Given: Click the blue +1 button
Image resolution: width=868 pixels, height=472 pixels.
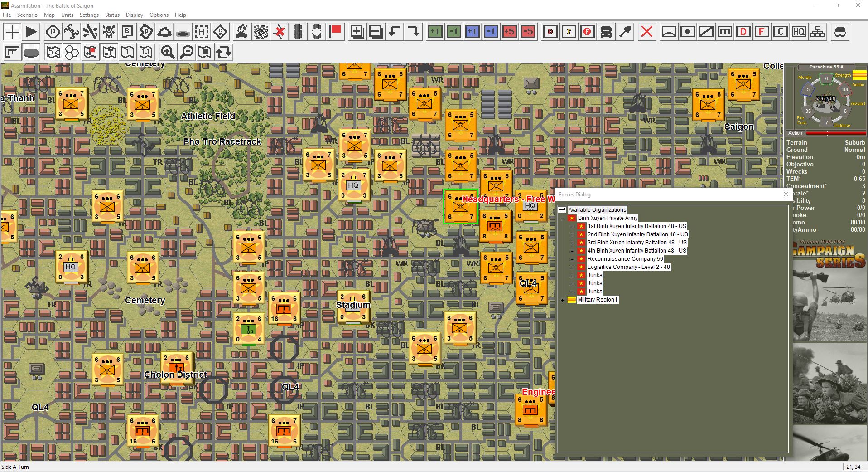Looking at the screenshot, I should click(x=472, y=32).
